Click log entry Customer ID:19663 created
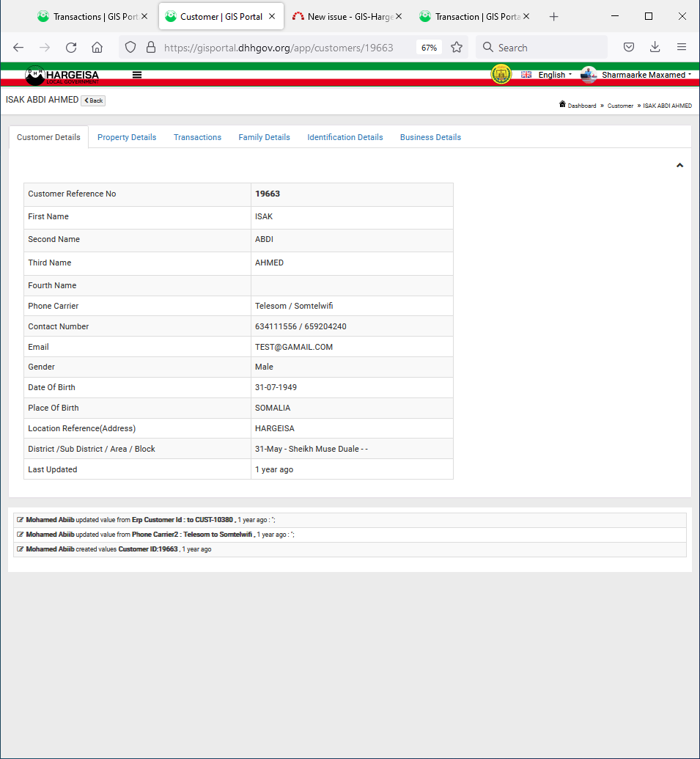Image resolution: width=700 pixels, height=759 pixels. click(350, 549)
